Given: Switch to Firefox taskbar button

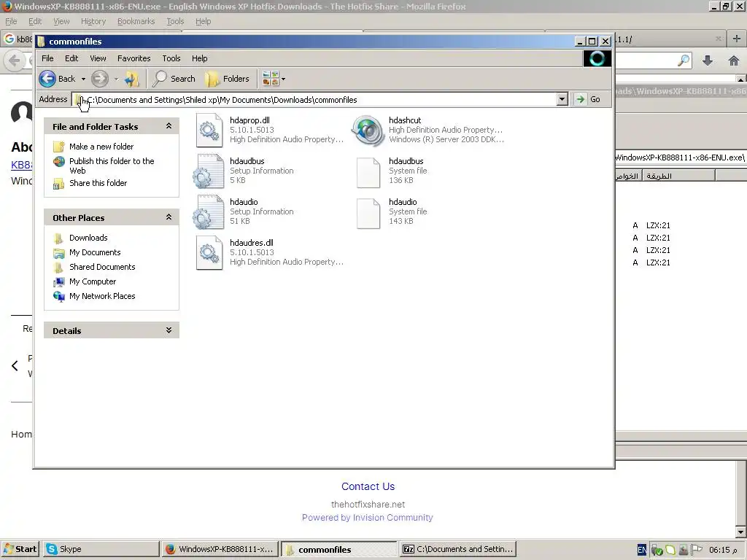Looking at the screenshot, I should coord(220,549).
